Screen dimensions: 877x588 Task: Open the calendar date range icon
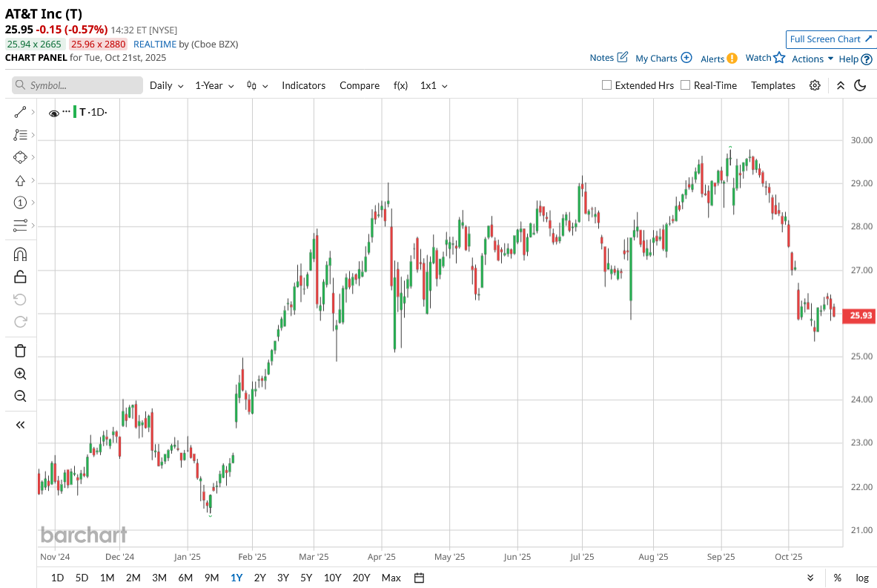(x=419, y=578)
